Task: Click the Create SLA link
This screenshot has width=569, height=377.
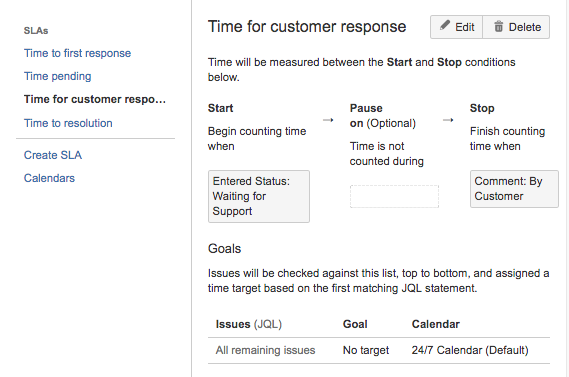Action: tap(53, 155)
